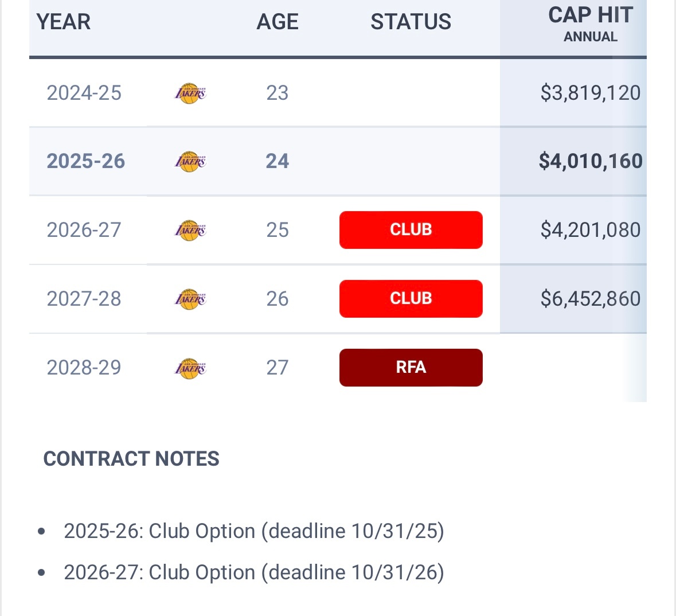Select the RFA status badge for 2028-29

coord(411,368)
